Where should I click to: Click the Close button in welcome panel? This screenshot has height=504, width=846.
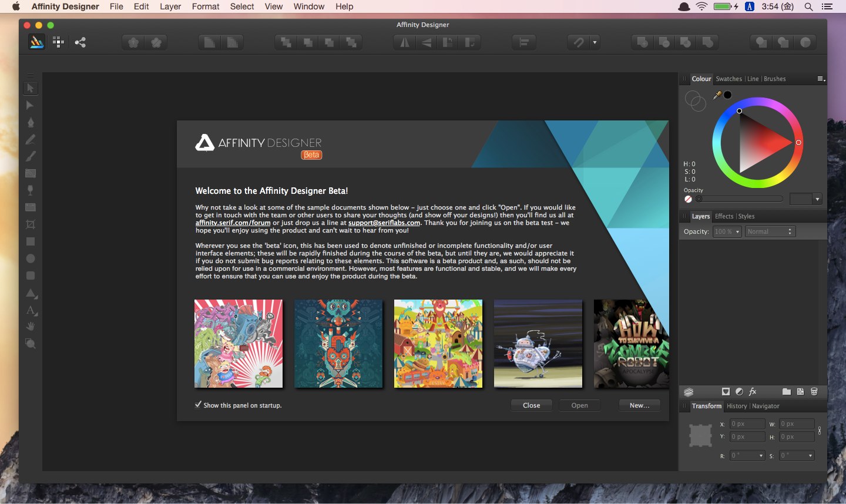pos(532,405)
